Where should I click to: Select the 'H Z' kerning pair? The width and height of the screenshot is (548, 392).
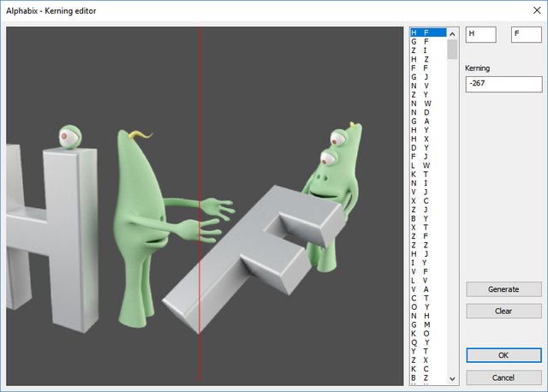click(428, 59)
